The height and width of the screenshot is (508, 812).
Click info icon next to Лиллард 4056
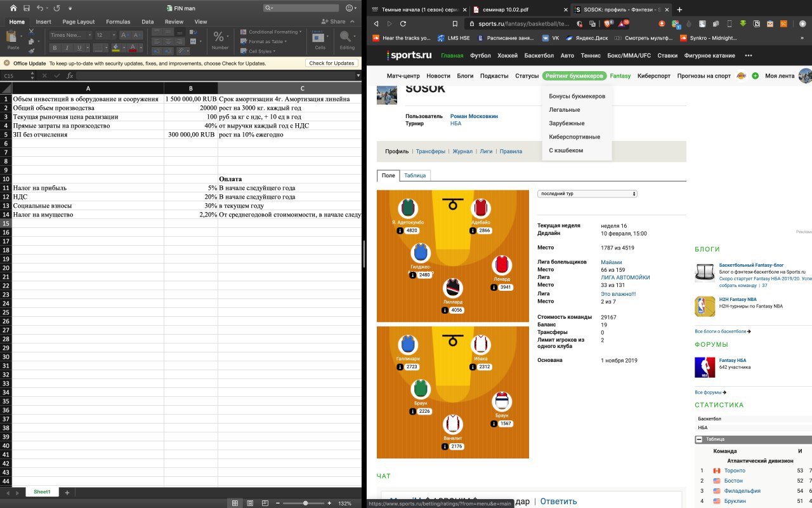click(x=445, y=310)
